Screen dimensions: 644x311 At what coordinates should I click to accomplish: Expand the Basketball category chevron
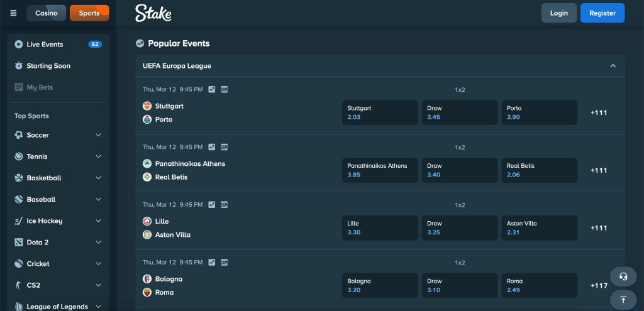[x=98, y=178]
